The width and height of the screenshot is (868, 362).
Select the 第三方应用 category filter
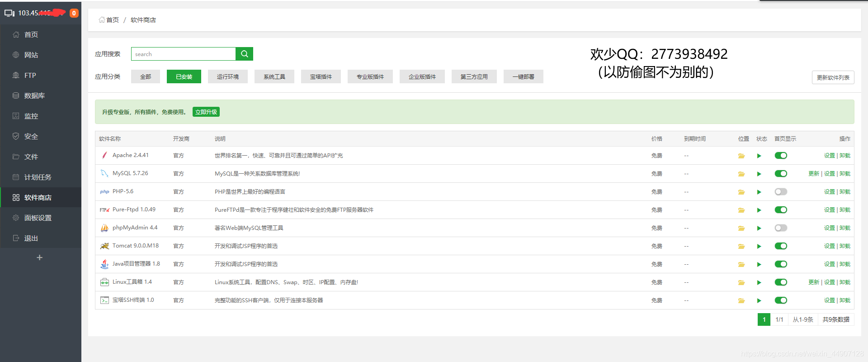click(474, 76)
